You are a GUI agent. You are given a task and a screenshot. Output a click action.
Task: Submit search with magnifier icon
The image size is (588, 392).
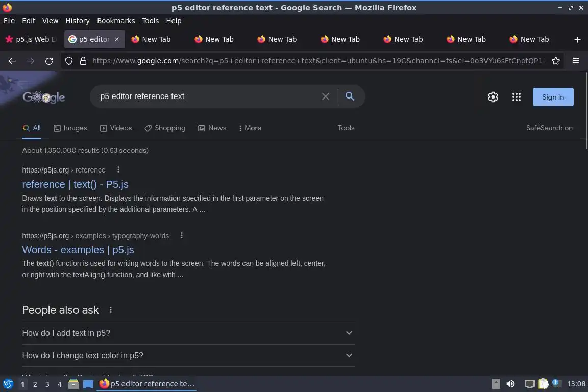(350, 96)
